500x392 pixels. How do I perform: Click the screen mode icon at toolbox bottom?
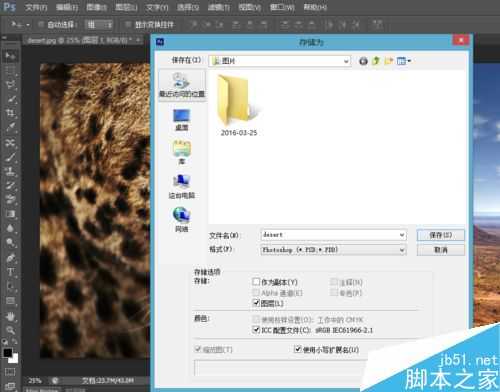10,386
